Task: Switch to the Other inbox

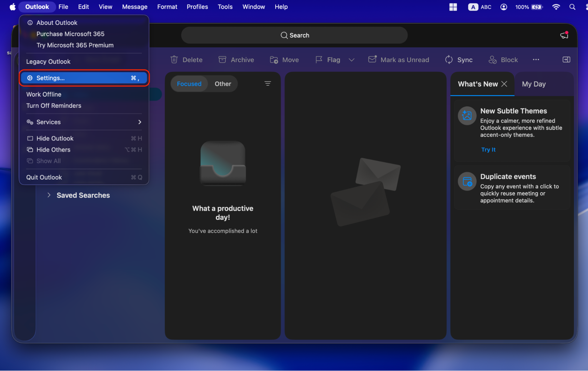Action: 223,84
